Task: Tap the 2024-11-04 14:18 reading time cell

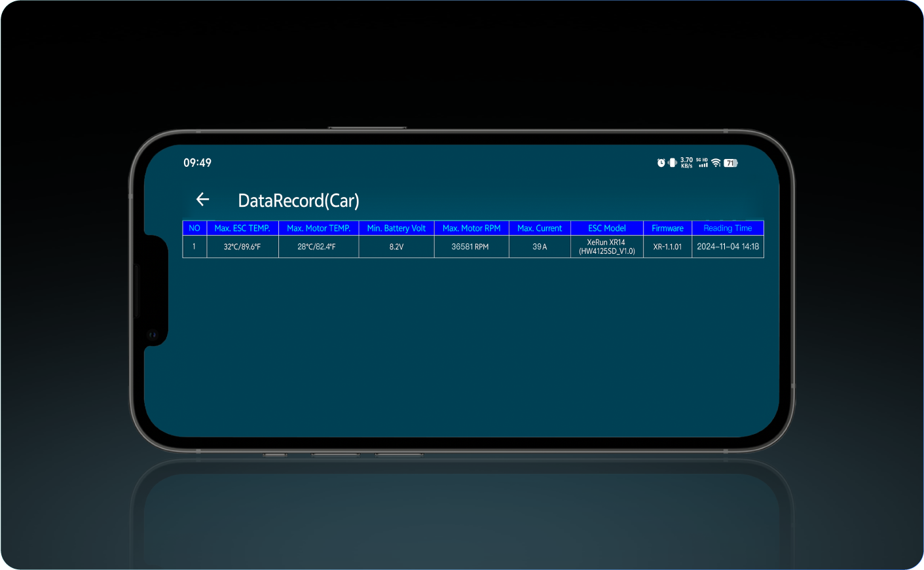Action: (728, 247)
